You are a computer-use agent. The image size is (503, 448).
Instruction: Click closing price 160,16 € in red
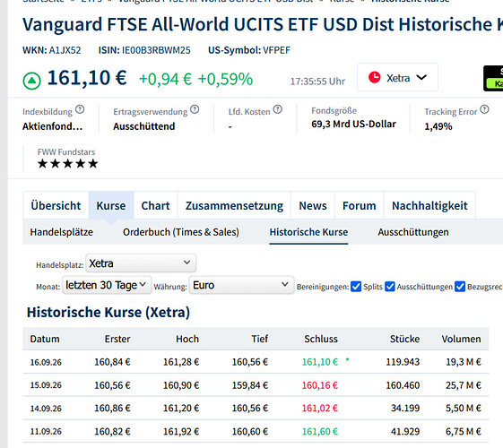(x=320, y=385)
